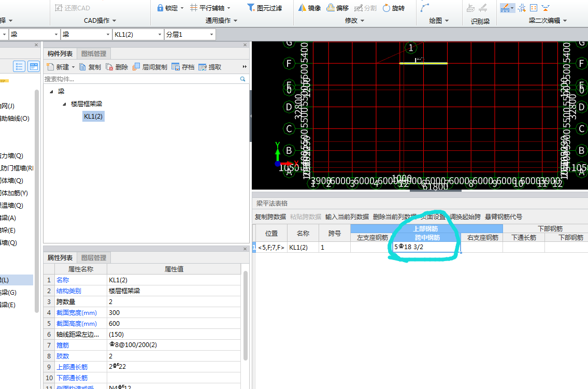Switch to the 图纸管理 tab

click(94, 53)
